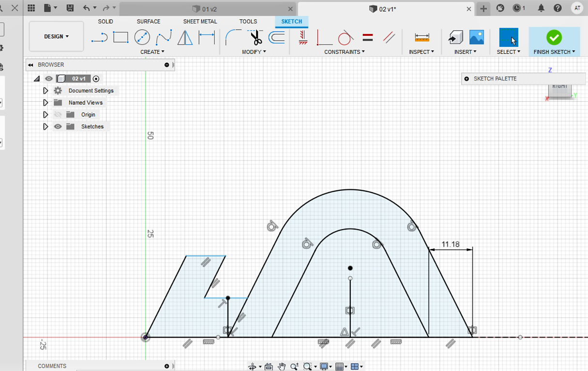This screenshot has height=371, width=588.
Task: Choose the Circle sketch tool
Action: pyautogui.click(x=142, y=37)
